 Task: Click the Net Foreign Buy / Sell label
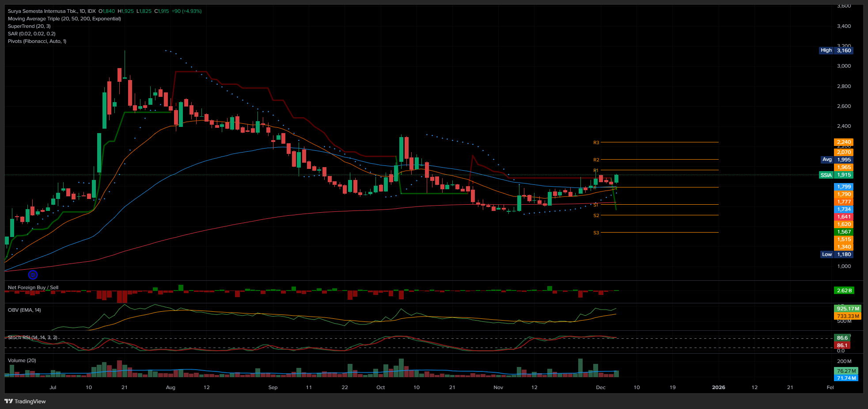click(x=33, y=287)
